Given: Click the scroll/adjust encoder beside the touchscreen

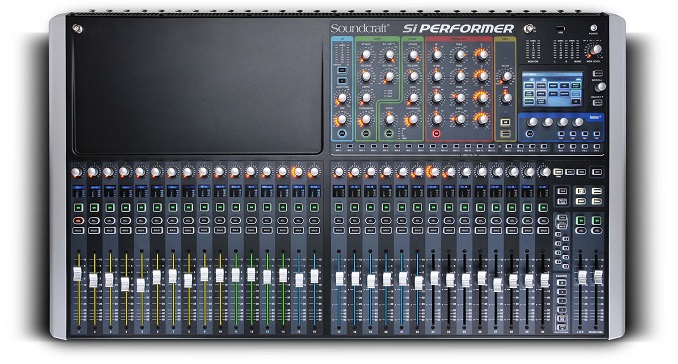Looking at the screenshot, I should coord(600,86).
